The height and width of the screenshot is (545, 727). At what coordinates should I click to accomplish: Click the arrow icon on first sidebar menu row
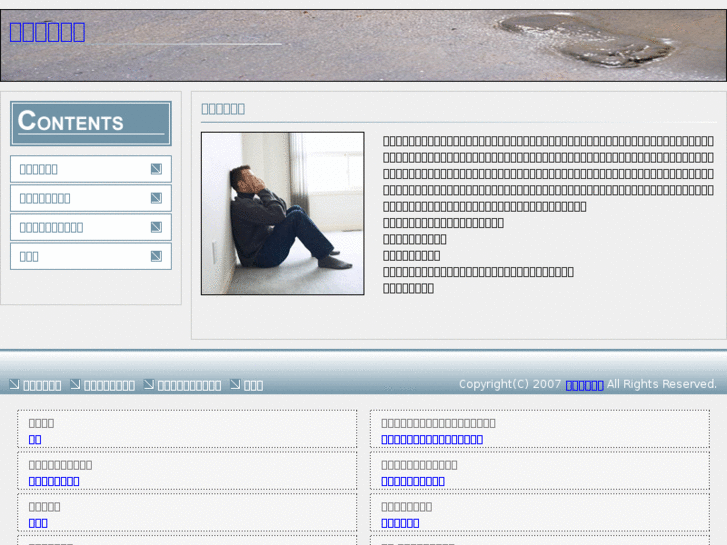(x=156, y=169)
